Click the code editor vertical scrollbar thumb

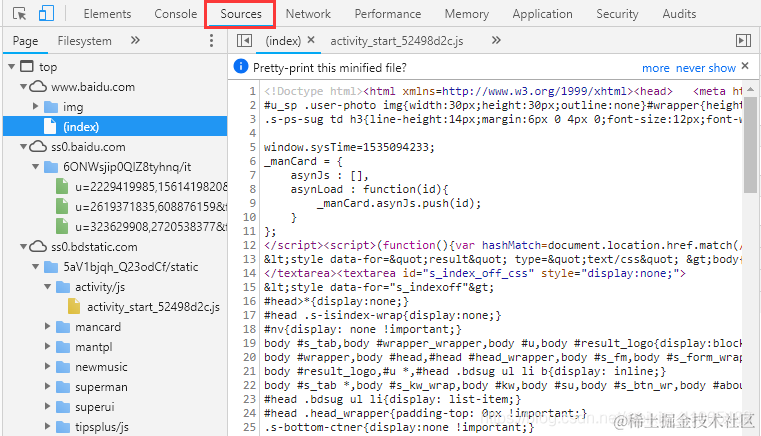click(x=750, y=145)
